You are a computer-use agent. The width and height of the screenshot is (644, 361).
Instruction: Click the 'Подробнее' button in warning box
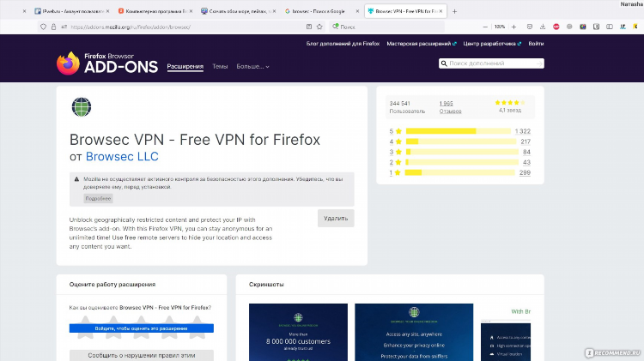(98, 199)
